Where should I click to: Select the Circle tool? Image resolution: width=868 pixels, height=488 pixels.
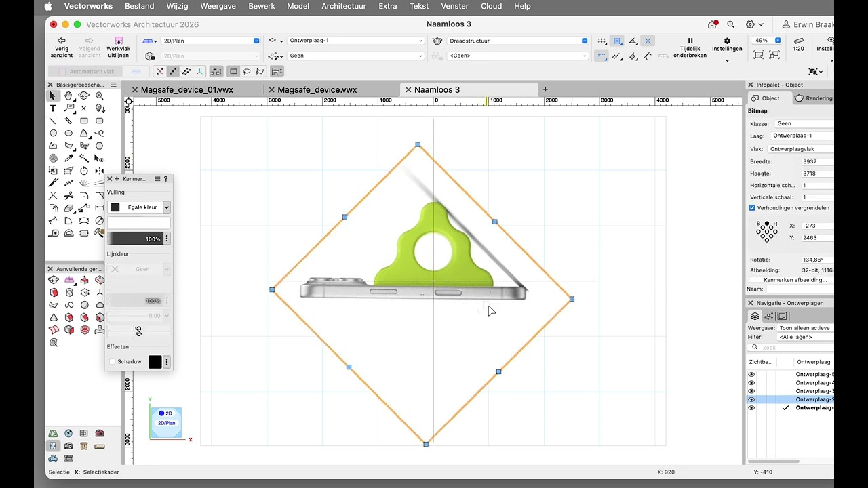[x=53, y=134]
